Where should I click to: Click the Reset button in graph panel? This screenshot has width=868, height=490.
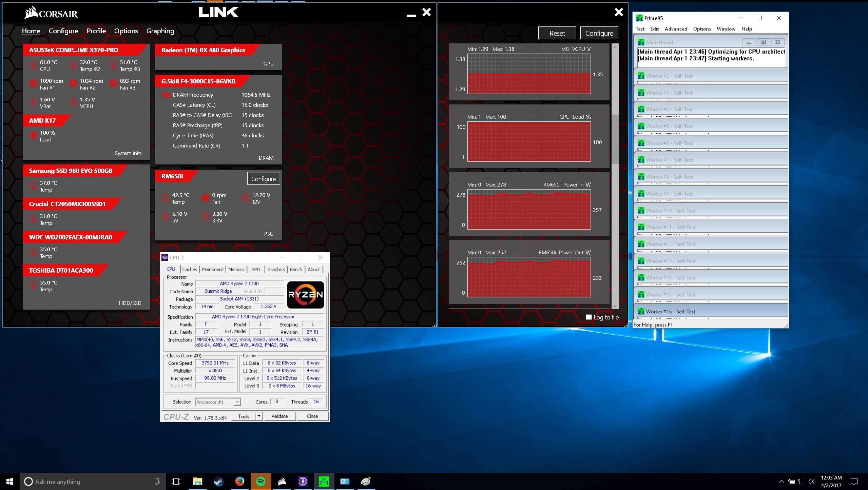click(x=557, y=33)
